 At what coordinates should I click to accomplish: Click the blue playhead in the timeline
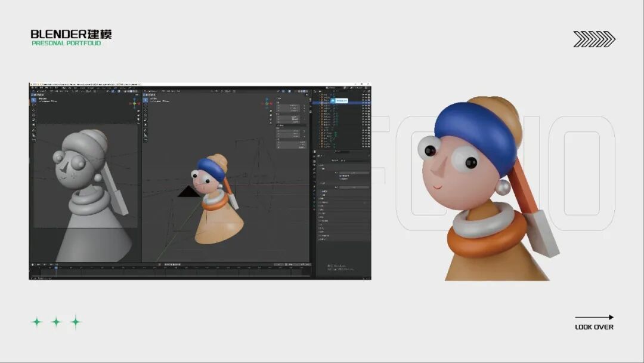pyautogui.click(x=56, y=268)
